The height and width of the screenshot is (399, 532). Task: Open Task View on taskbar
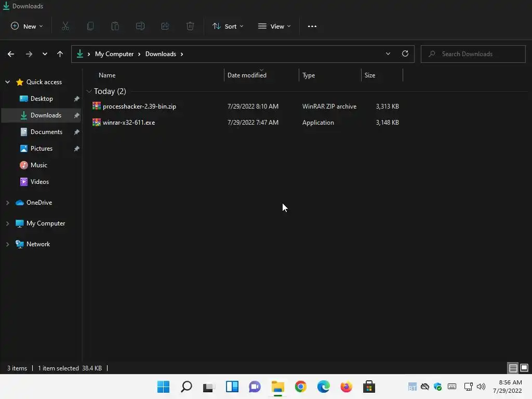[209, 387]
